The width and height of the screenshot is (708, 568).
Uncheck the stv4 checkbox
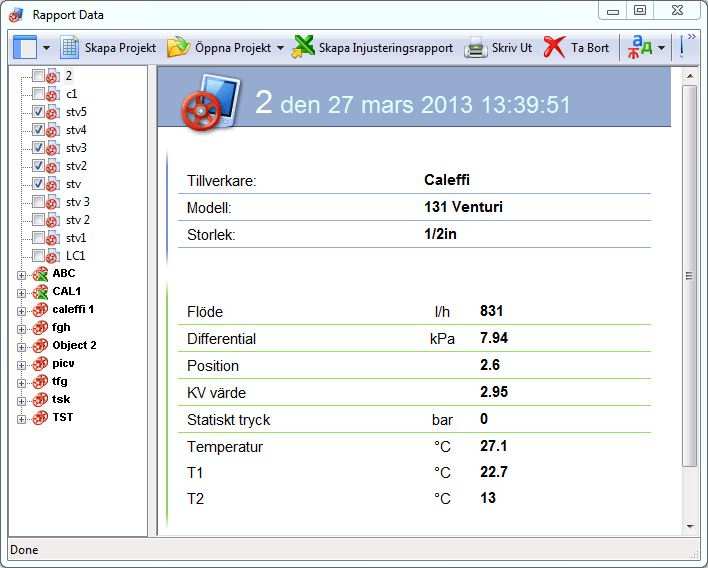[38, 130]
